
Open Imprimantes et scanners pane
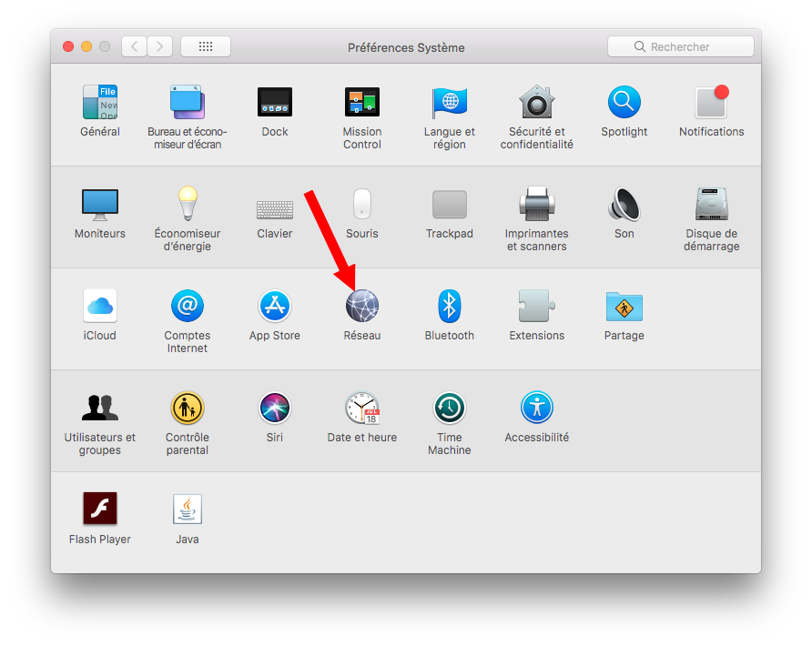point(537,204)
